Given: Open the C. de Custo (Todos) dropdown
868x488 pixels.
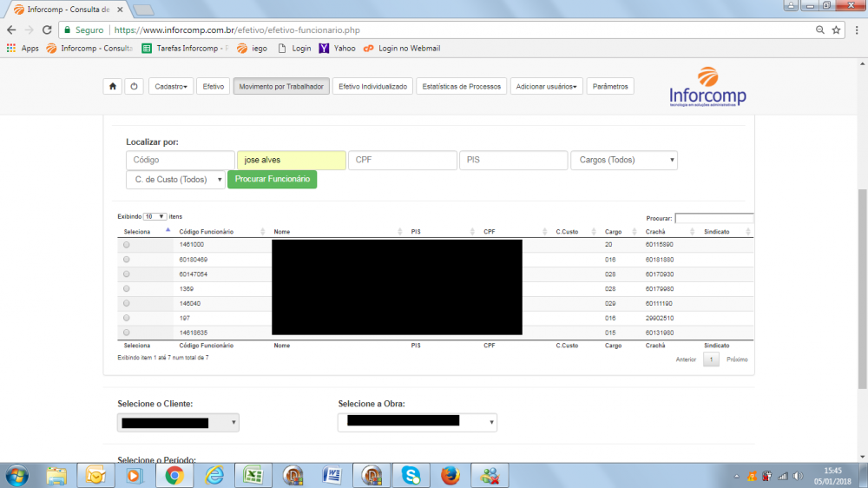Looking at the screenshot, I should click(175, 180).
